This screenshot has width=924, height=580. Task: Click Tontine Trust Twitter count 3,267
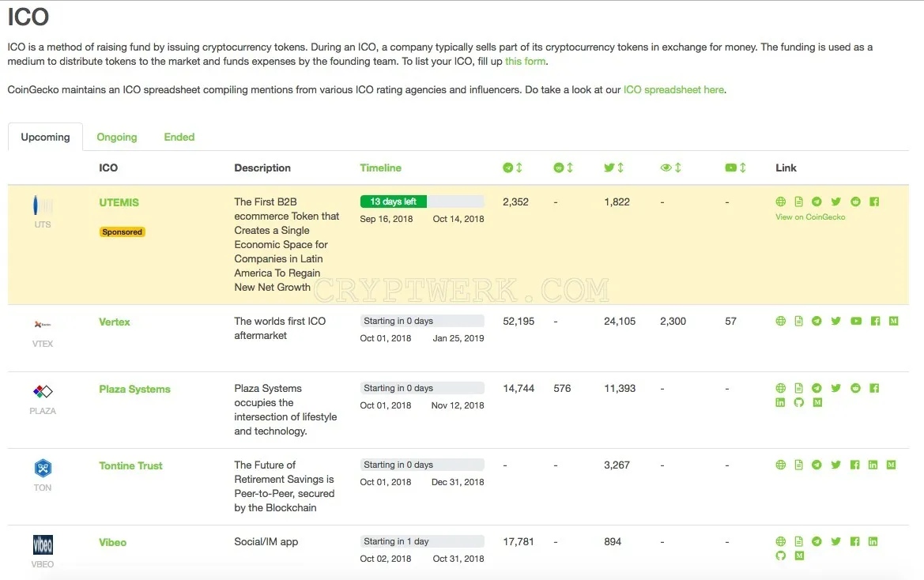(x=617, y=465)
